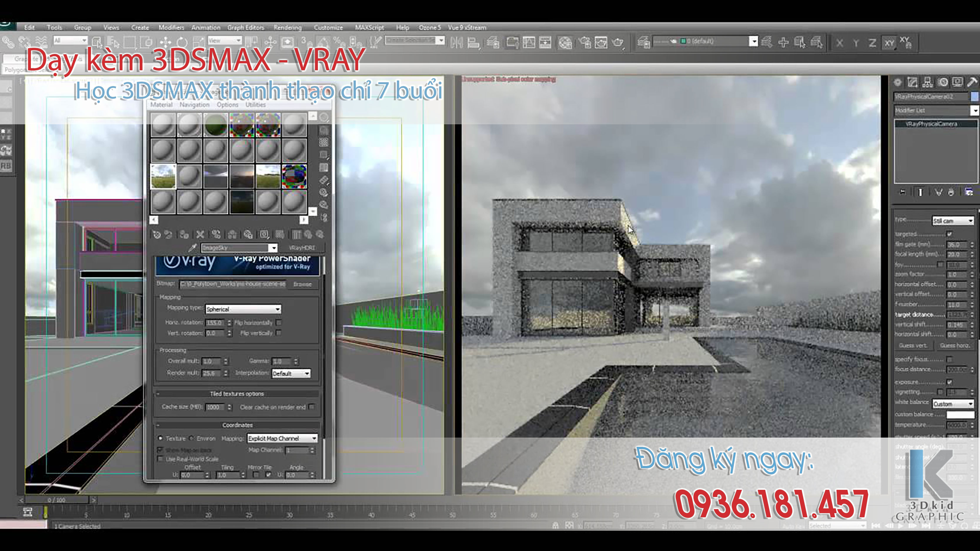Open the Modify panel tab icon

(x=912, y=82)
